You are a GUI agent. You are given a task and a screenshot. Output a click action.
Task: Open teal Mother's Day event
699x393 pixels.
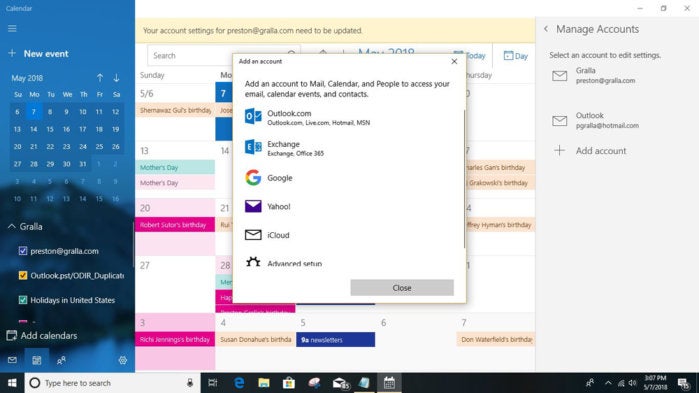point(176,168)
